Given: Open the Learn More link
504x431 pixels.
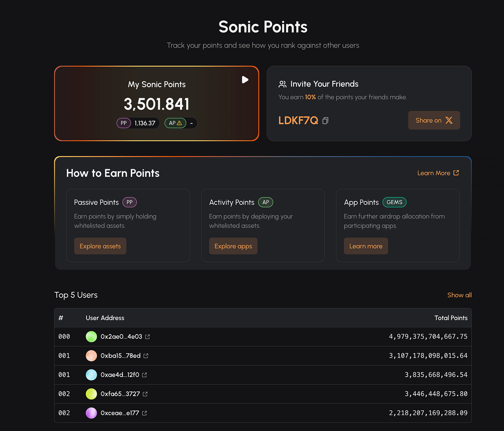Looking at the screenshot, I should (438, 173).
